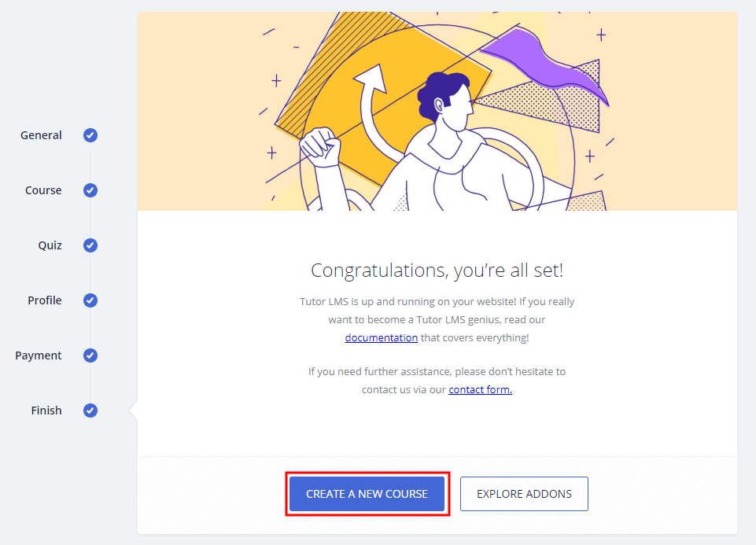Screen dimensions: 756x545
Task: Click the white curved arrow in the illustration
Action: click(371, 102)
